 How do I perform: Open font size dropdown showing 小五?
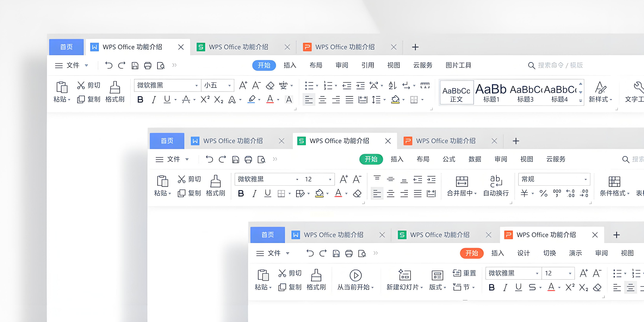(229, 86)
